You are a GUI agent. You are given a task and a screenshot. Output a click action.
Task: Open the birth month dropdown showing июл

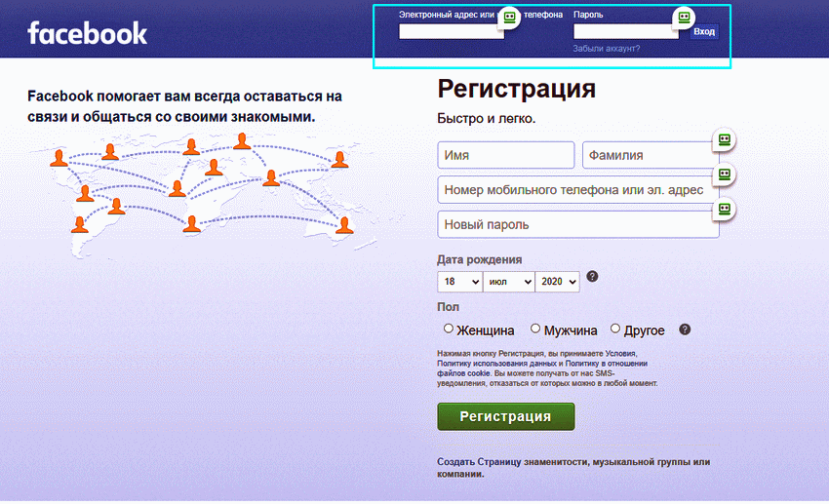pos(508,282)
